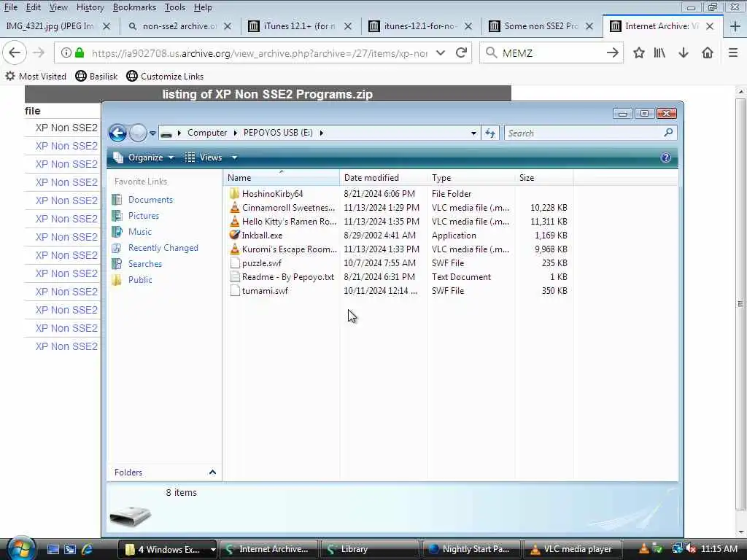Open Basilisk bookmark
Screen dimensions: 747x560
(96, 76)
